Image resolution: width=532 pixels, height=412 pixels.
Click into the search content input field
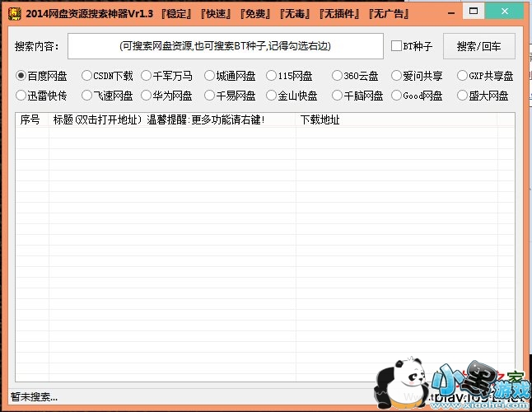[x=226, y=46]
